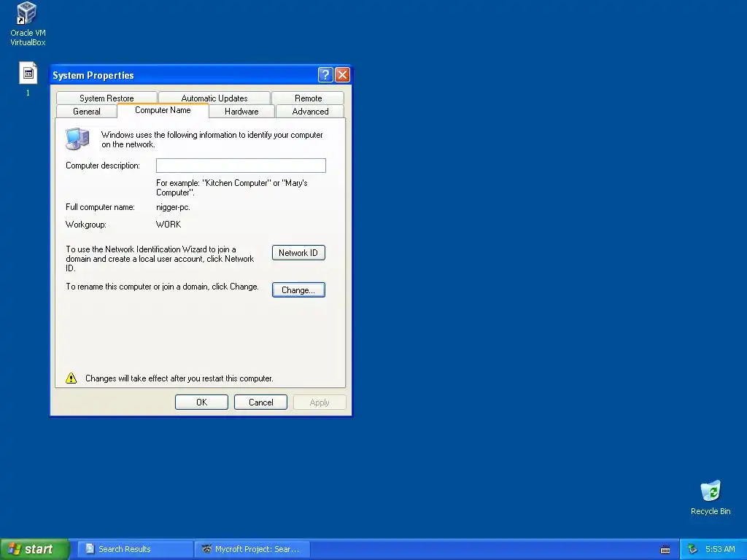Click the 'Computer description:' label

[x=103, y=166]
